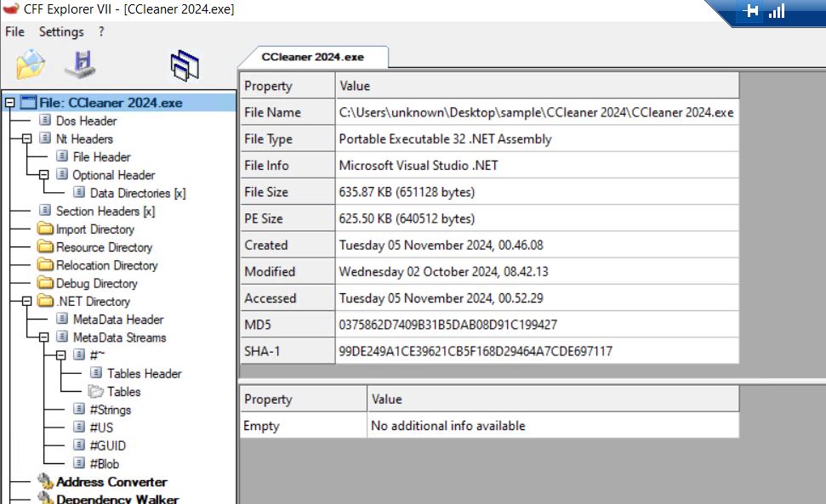Click the upper Property column header
The height and width of the screenshot is (504, 826).
288,85
